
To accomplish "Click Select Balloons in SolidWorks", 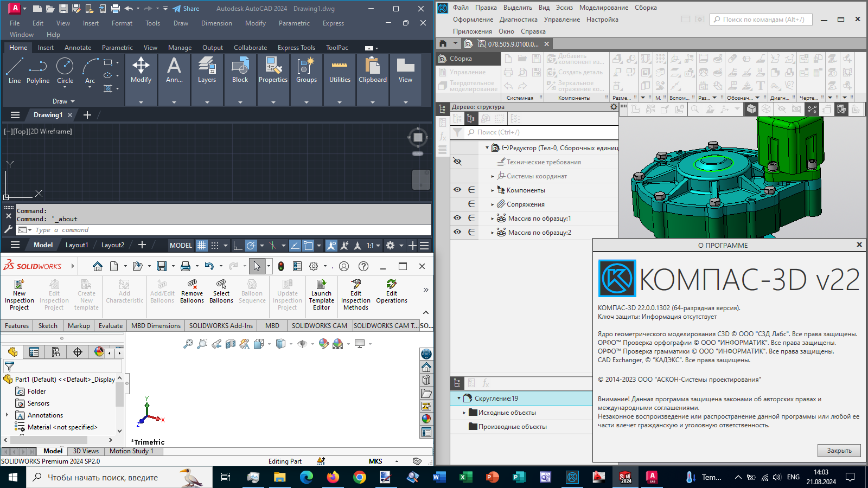I will (221, 291).
